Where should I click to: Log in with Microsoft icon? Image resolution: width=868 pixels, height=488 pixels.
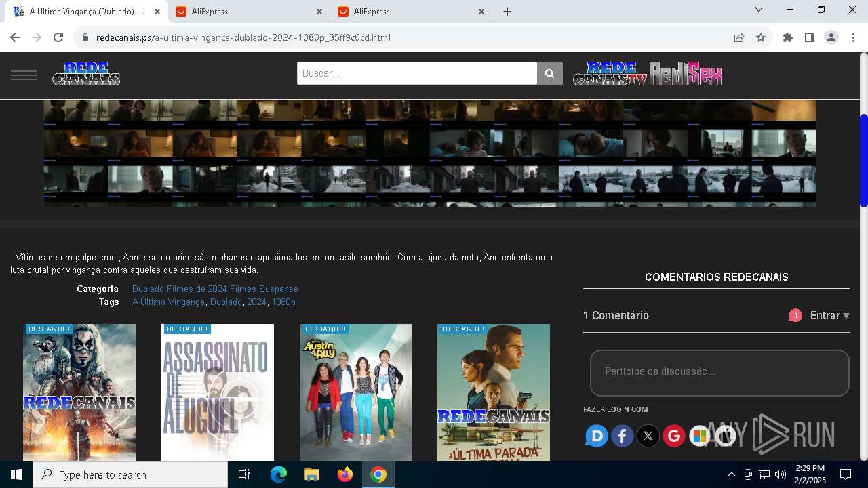(699, 435)
